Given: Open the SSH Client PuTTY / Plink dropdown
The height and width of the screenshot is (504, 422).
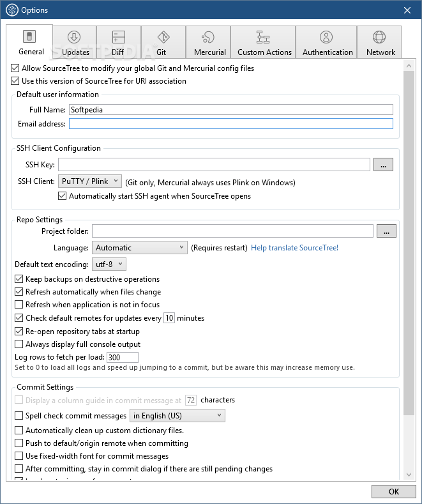Looking at the screenshot, I should [90, 181].
